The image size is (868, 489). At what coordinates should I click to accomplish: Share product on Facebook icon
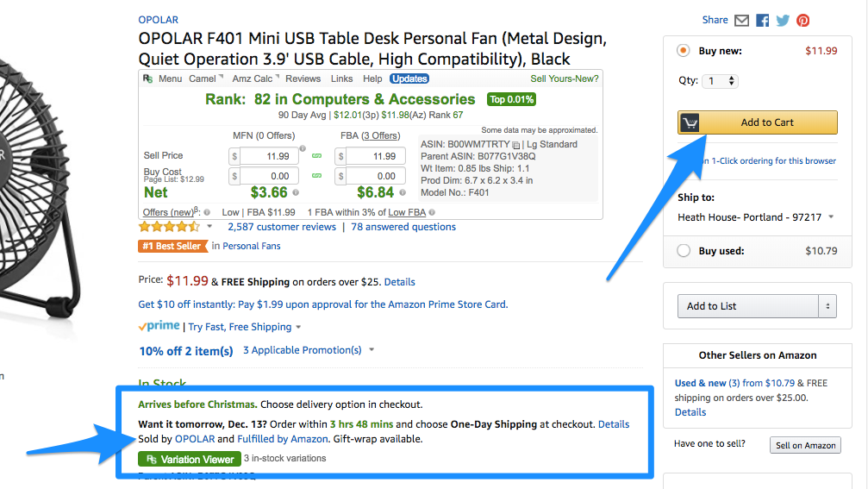click(x=762, y=21)
